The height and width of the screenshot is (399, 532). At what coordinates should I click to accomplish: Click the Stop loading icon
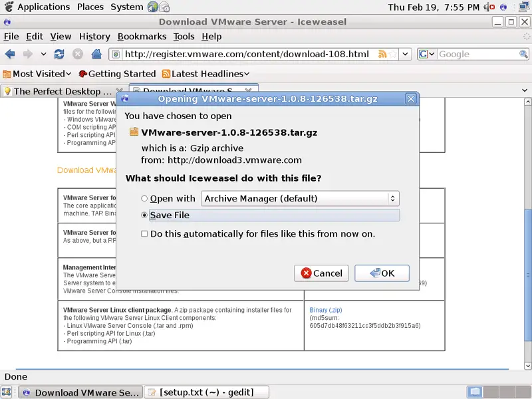coord(78,54)
